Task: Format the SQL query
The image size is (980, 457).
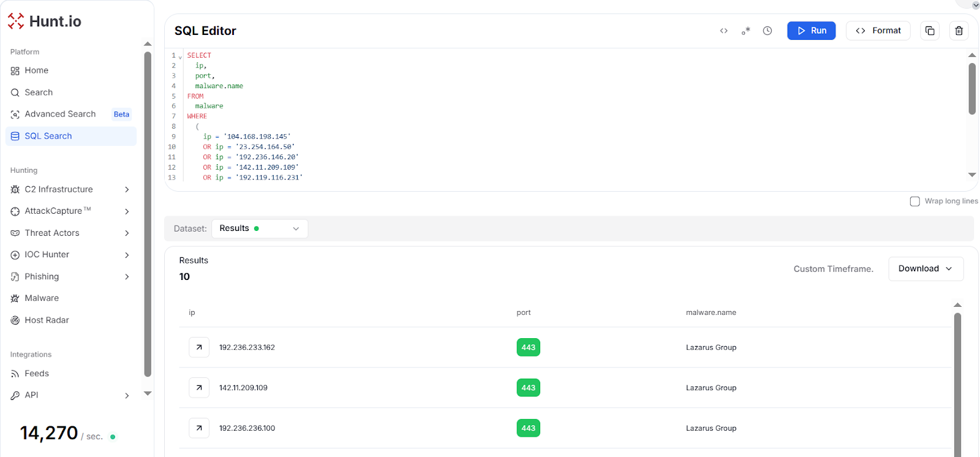Action: click(x=878, y=31)
